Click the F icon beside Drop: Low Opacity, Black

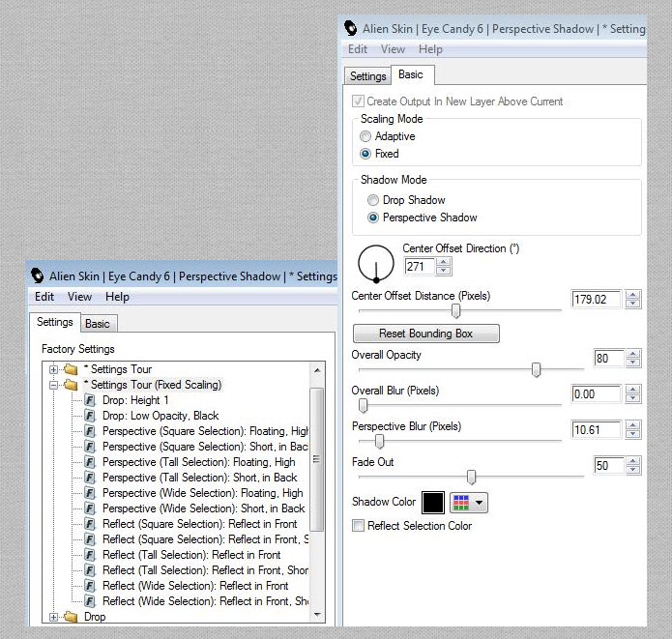[x=90, y=416]
